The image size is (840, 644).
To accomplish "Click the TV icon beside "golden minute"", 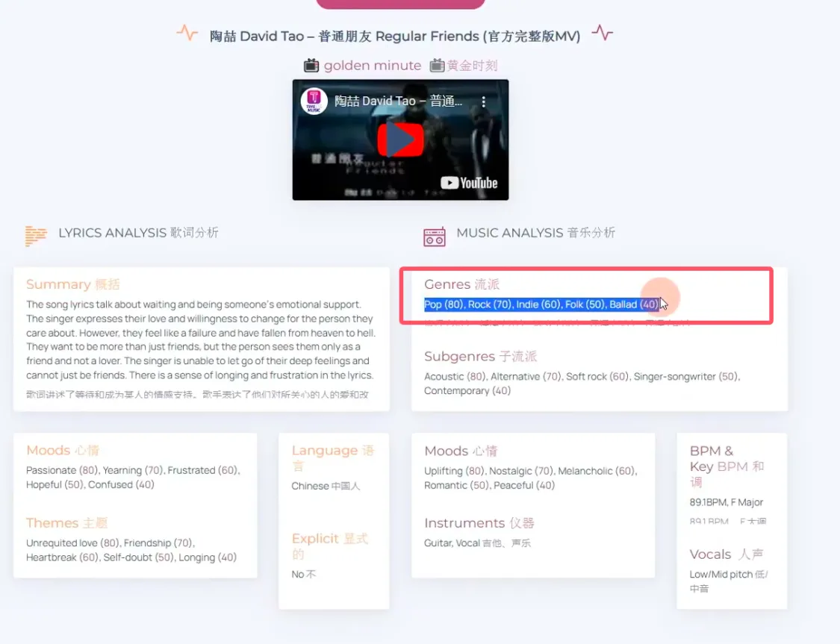I will [x=312, y=66].
